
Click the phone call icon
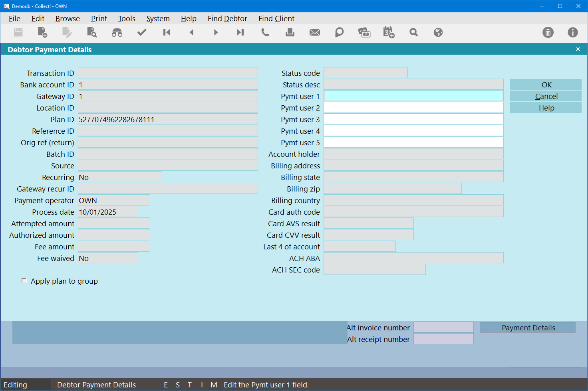pyautogui.click(x=265, y=32)
